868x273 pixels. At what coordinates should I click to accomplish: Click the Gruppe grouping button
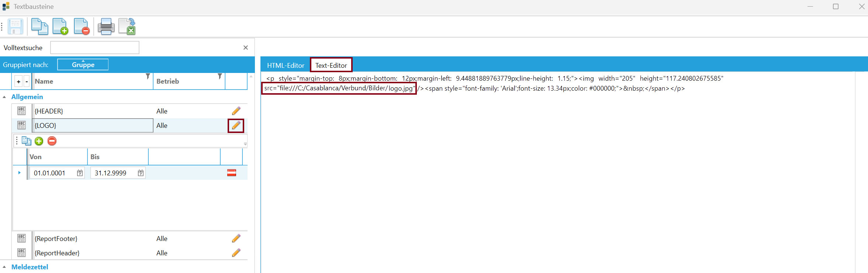pos(83,64)
